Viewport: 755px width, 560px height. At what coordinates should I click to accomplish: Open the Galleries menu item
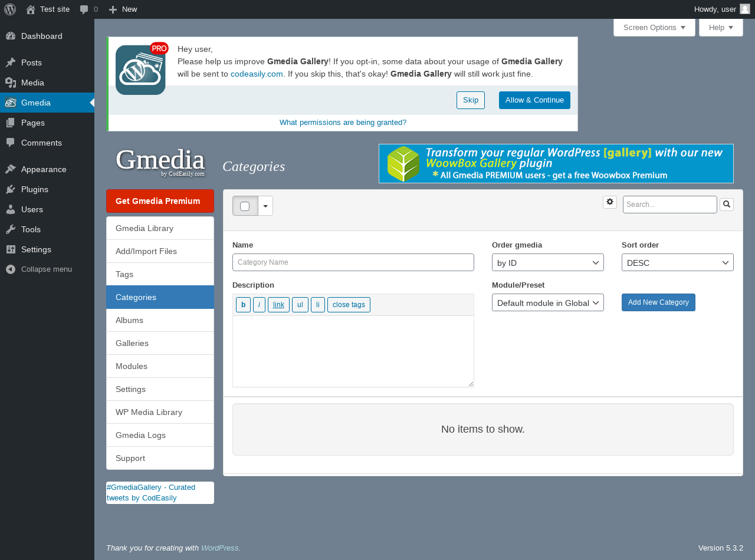pos(160,343)
